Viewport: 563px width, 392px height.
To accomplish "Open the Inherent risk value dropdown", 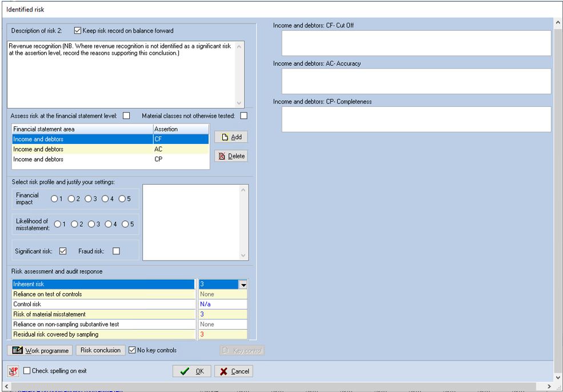I will (243, 285).
